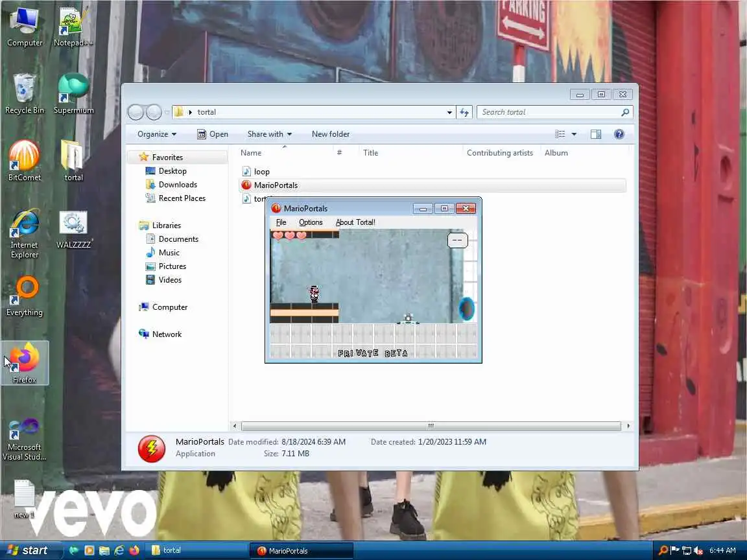Expand the recent pages dropdown next to forward
The image size is (747, 560).
(x=167, y=112)
